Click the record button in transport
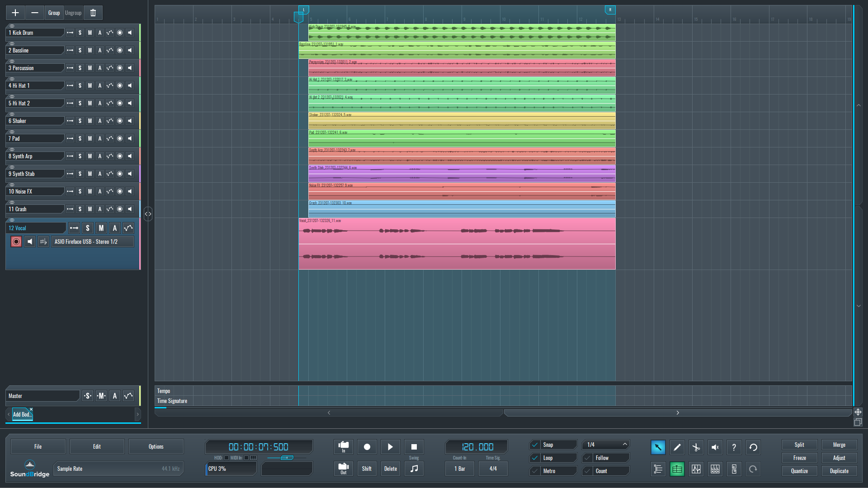 click(367, 447)
